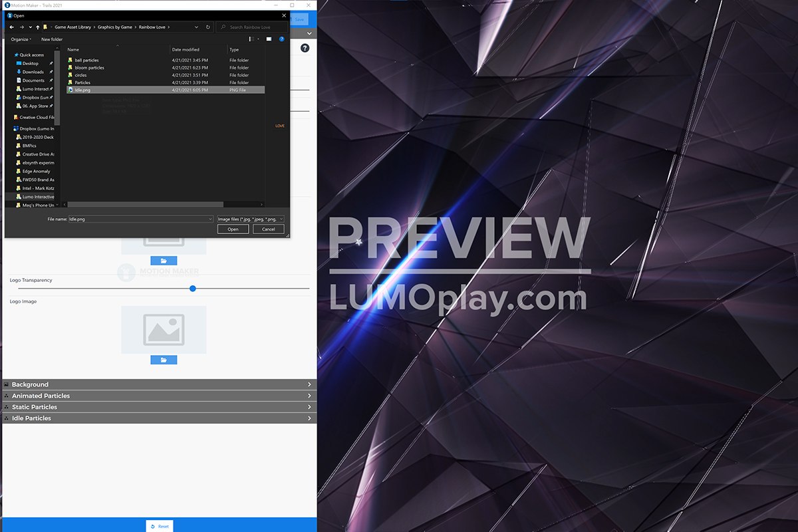This screenshot has height=532, width=798.
Task: Toggle the preview pane icon
Action: click(x=269, y=39)
